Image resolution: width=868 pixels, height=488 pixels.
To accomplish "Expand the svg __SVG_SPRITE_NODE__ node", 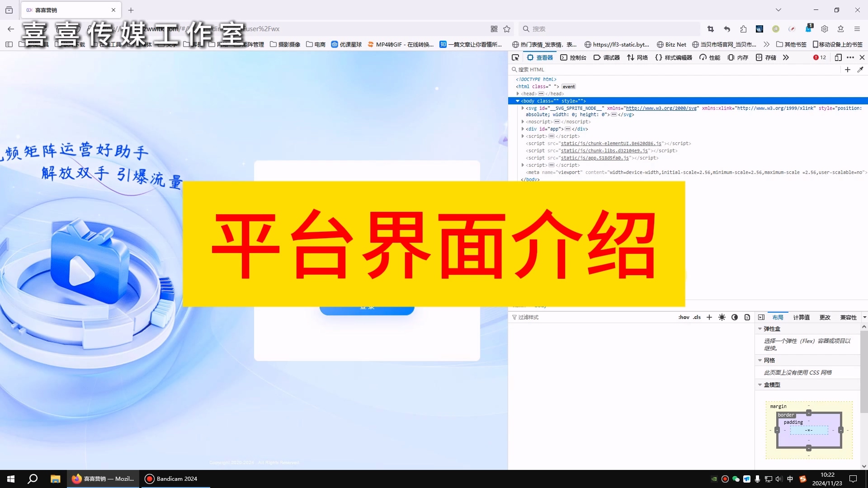I will pos(523,108).
